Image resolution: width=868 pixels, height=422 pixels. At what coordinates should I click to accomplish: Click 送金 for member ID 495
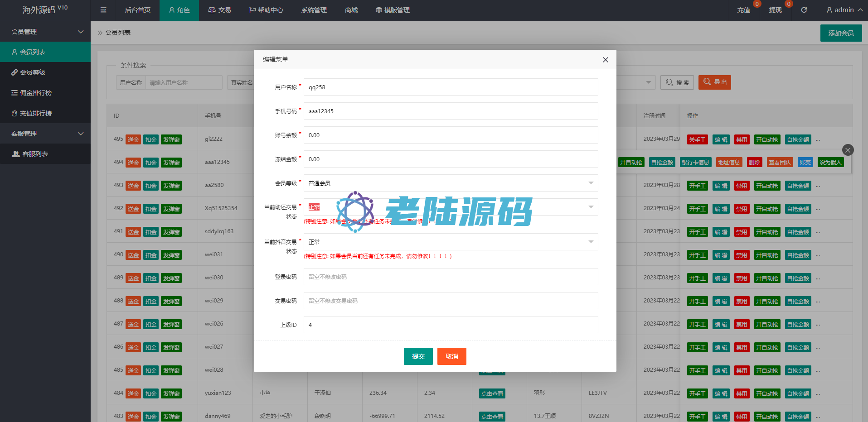[133, 139]
